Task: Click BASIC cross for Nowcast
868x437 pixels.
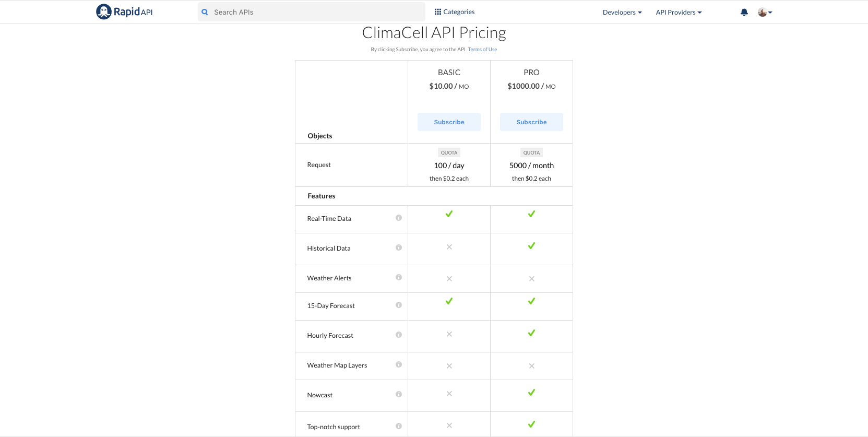Action: pos(449,394)
